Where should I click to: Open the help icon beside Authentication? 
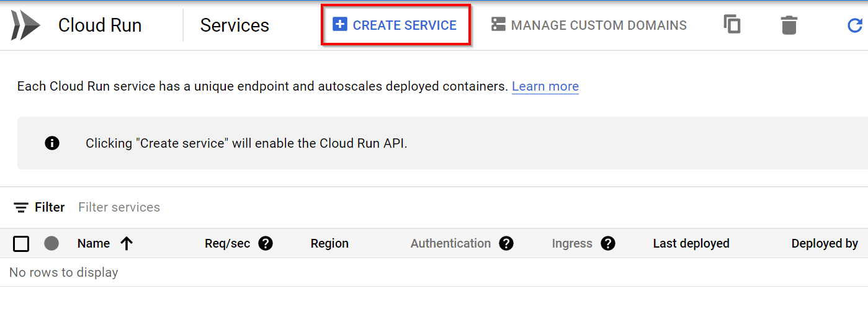pos(506,243)
